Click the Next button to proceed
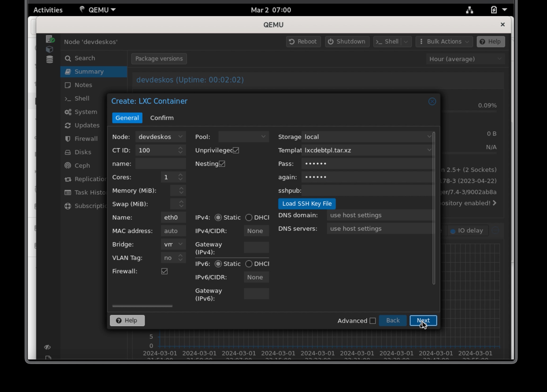The width and height of the screenshot is (547, 392). [x=423, y=320]
